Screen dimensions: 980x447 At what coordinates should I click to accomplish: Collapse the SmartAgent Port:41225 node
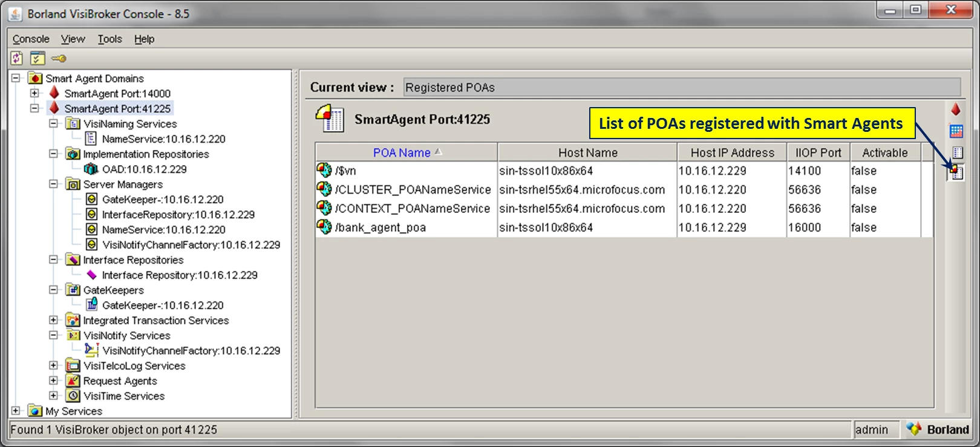[x=34, y=108]
